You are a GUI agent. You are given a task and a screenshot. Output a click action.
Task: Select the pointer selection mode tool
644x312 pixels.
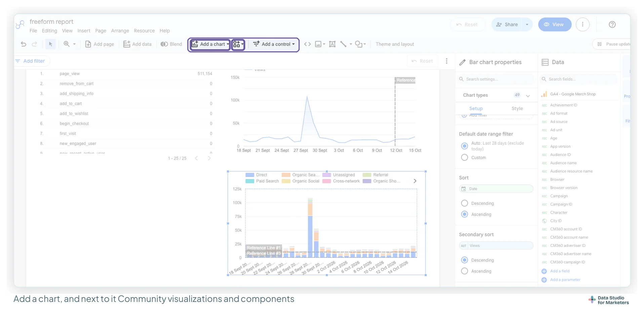tap(50, 44)
